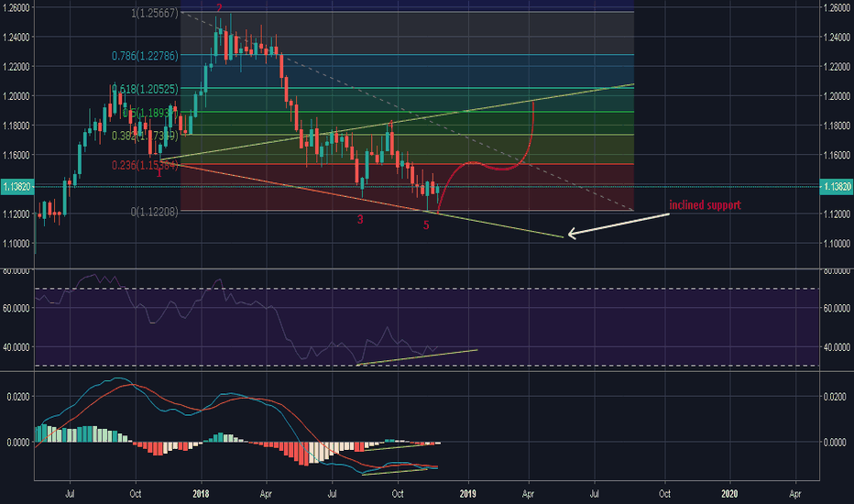Select 1.20000 on the right price axis
854x504 pixels.
pos(836,96)
